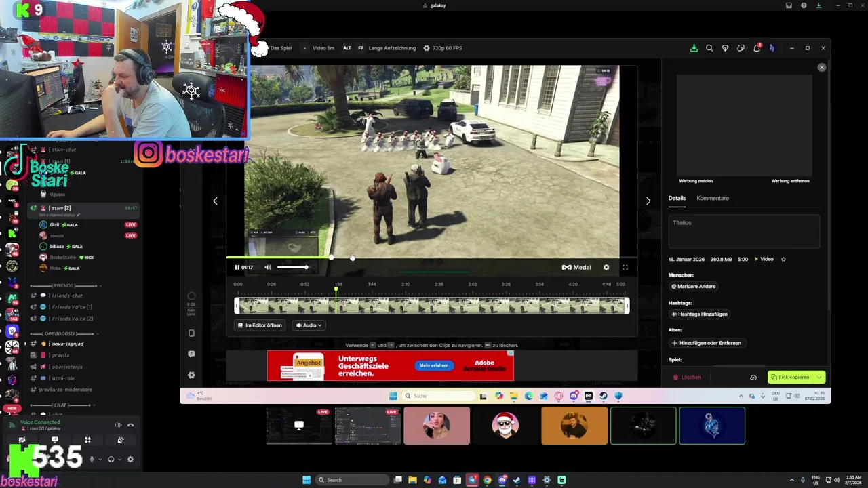868x488 pixels.
Task: Enter fullscreen video mode
Action: point(625,267)
